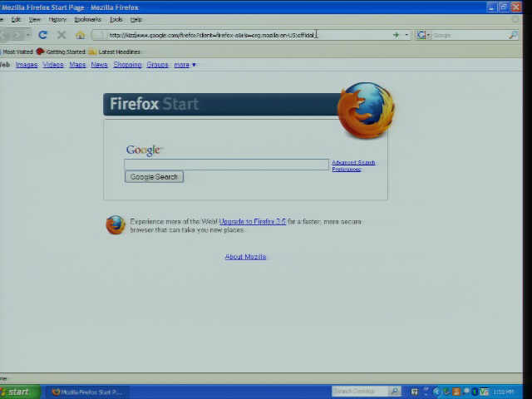
Task: Go to Google Images link
Action: tap(27, 65)
